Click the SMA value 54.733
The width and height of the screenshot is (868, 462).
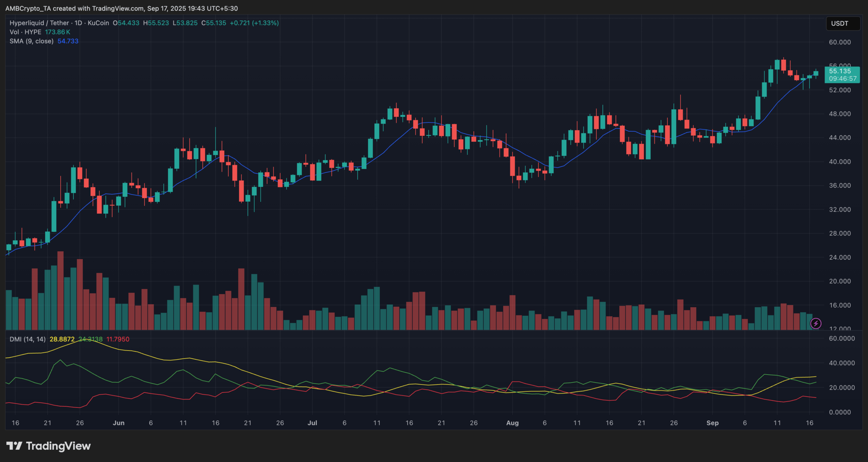[x=68, y=41]
